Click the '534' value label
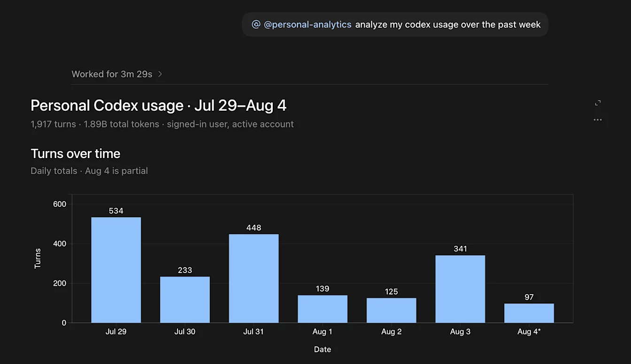Image resolution: width=631 pixels, height=364 pixels. 116,211
